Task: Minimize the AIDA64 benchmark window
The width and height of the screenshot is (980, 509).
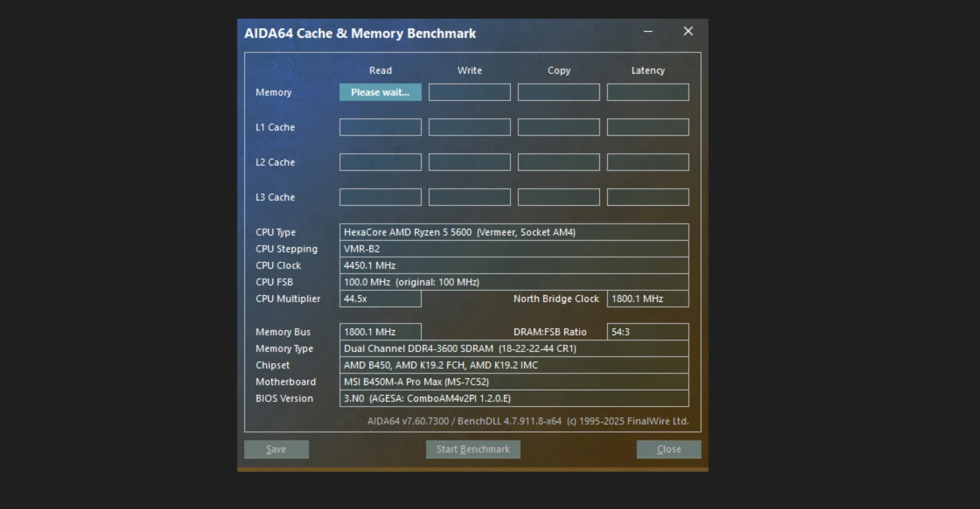Action: tap(648, 32)
